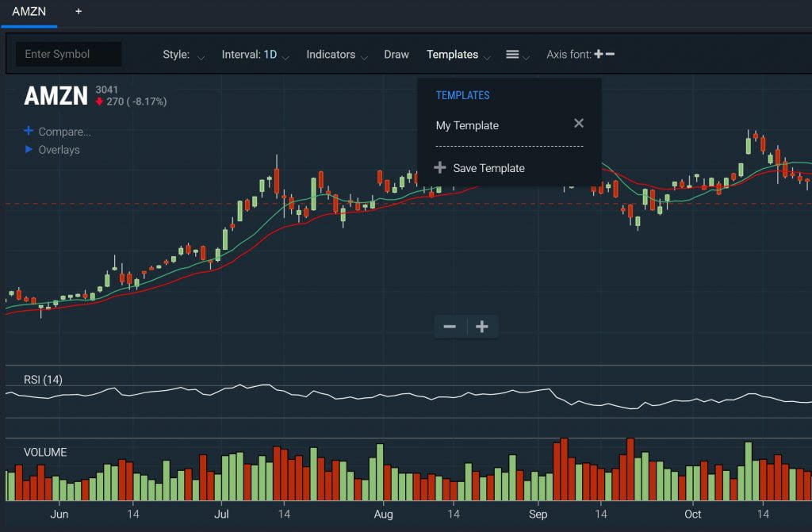Zoom out on chart using minus button

point(450,326)
